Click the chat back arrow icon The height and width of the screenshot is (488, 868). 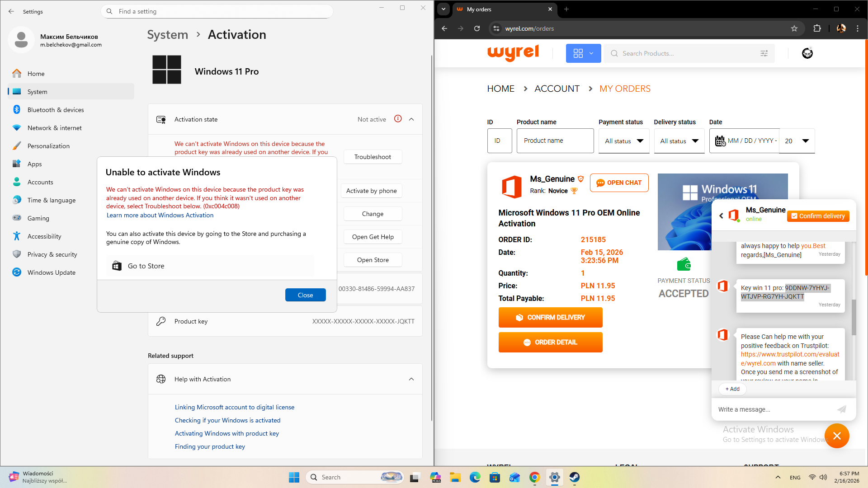pos(721,216)
